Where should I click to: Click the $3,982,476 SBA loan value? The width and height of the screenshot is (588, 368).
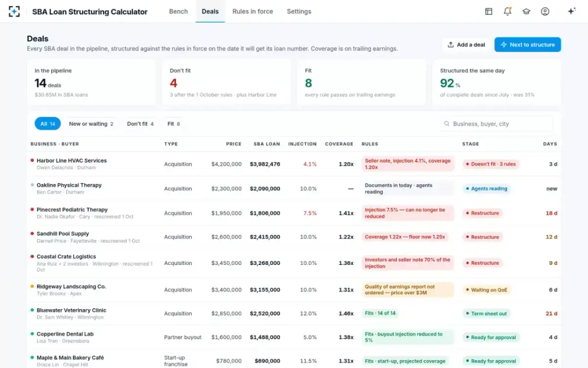coord(265,164)
